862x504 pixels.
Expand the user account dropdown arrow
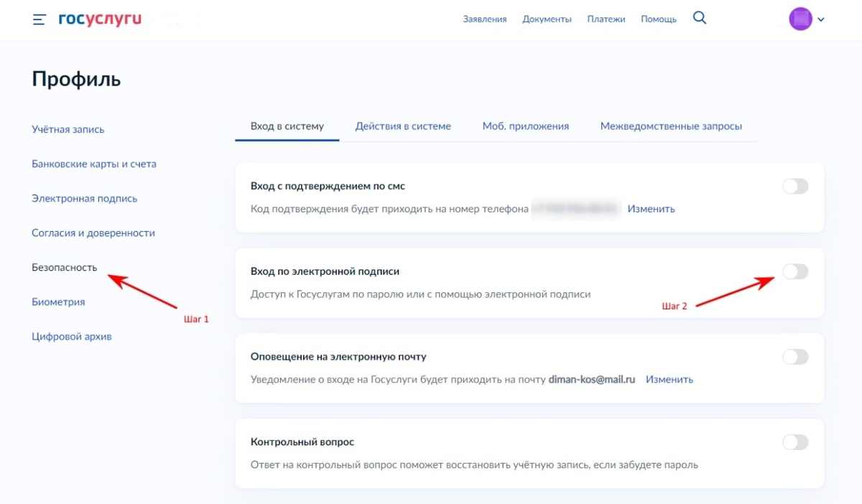pos(821,19)
